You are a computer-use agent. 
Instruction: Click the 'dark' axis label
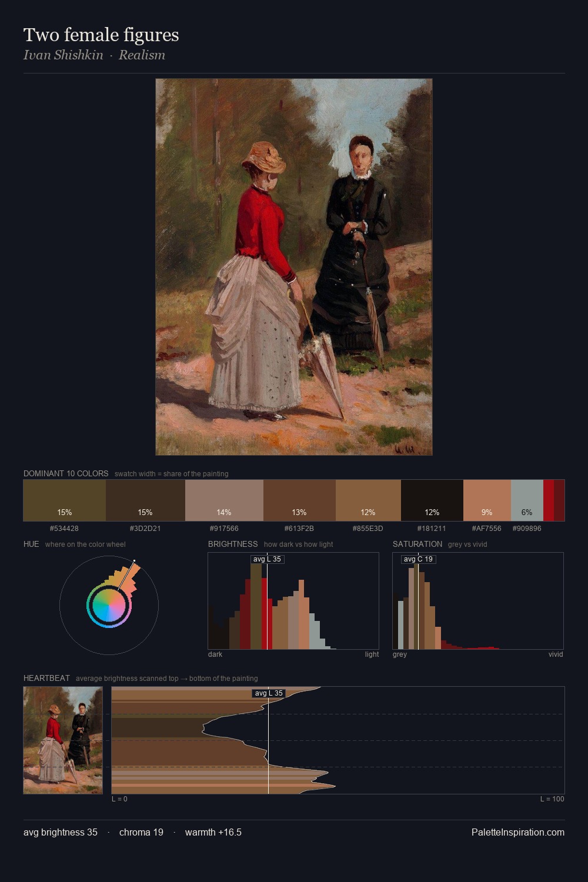[215, 654]
